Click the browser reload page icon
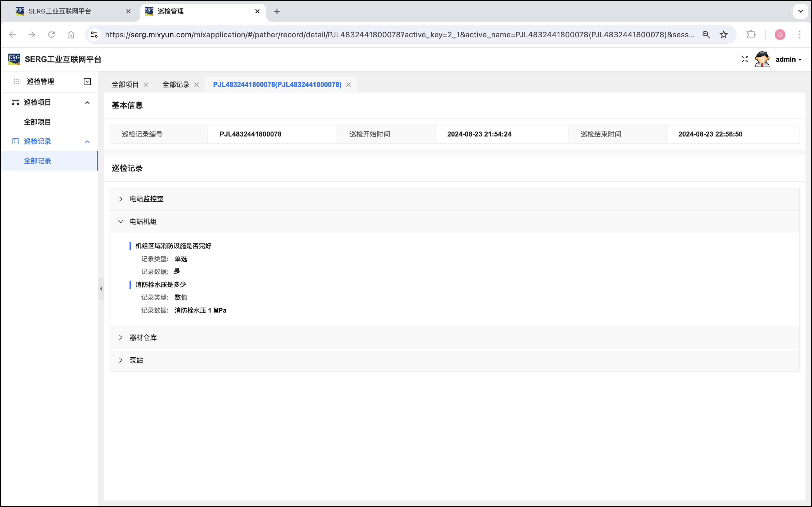Image resolution: width=812 pixels, height=507 pixels. click(51, 34)
